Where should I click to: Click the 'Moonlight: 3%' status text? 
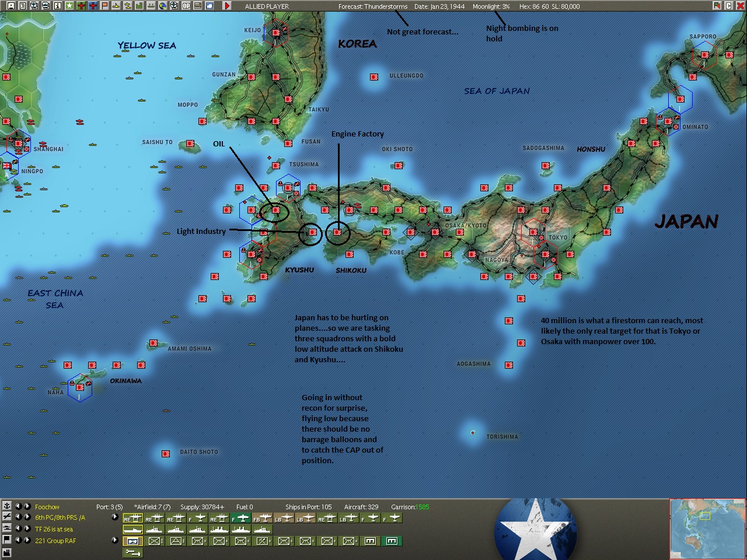click(491, 6)
